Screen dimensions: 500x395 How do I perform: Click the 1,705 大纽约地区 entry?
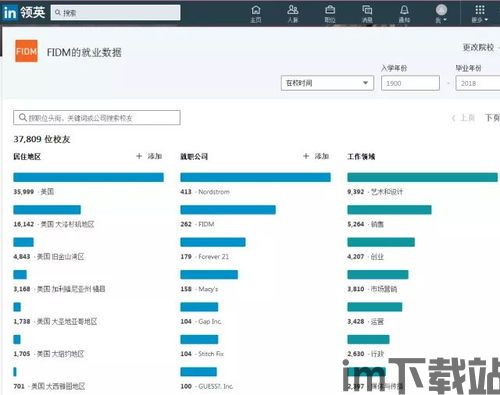click(x=49, y=354)
